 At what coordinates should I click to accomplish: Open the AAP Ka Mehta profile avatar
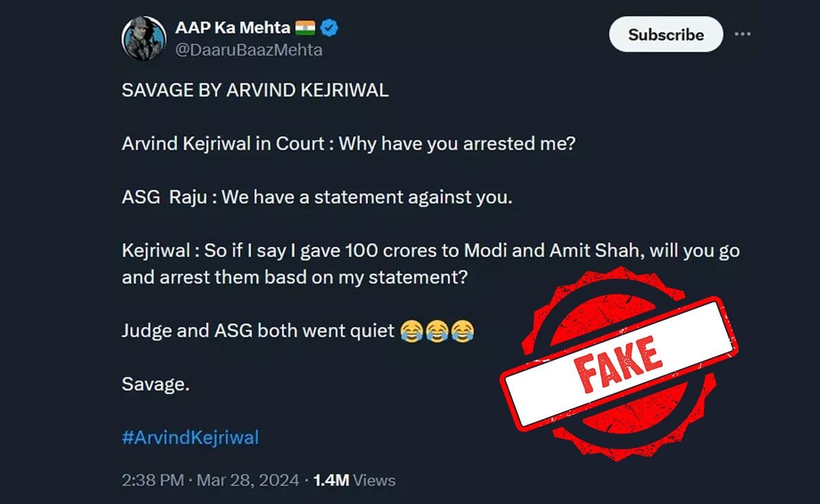[x=144, y=38]
